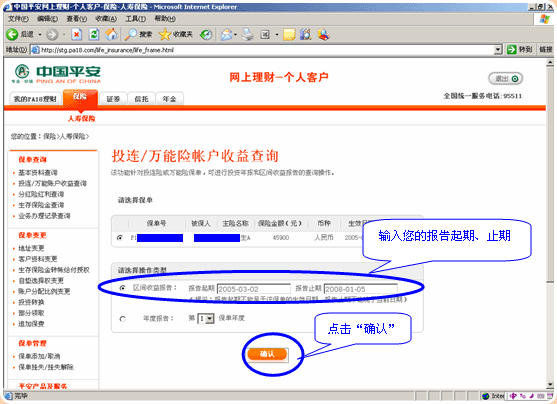Open Favorites (收藏夹) star icon
Image resolution: width=557 pixels, height=404 pixels.
click(165, 34)
